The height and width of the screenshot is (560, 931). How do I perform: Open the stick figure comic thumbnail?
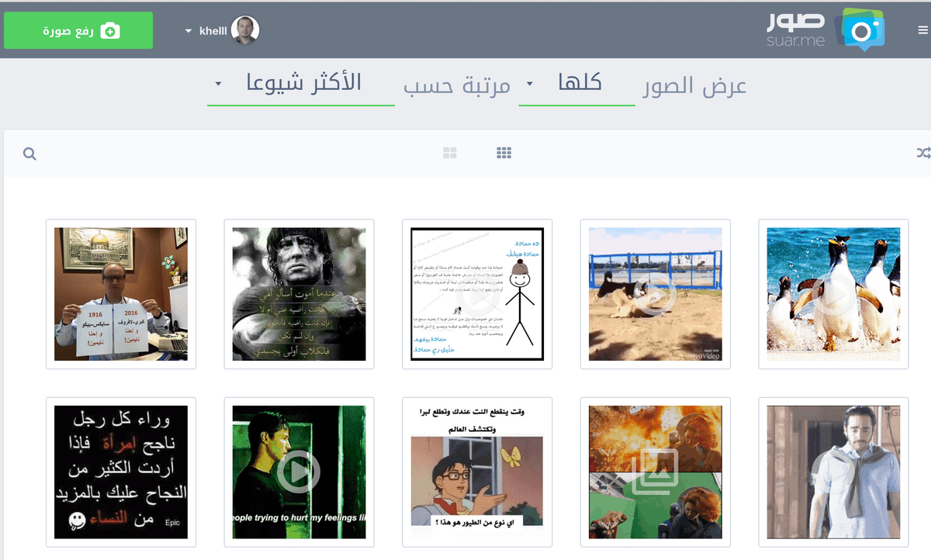(x=477, y=294)
